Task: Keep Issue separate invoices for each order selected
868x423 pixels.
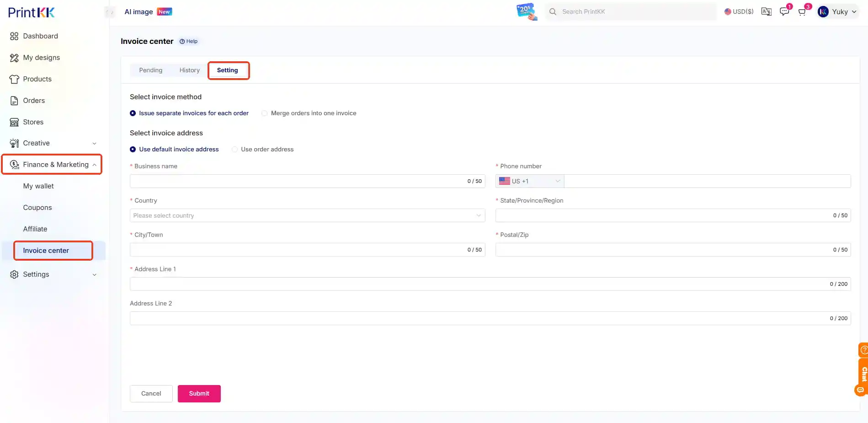Action: pyautogui.click(x=133, y=113)
